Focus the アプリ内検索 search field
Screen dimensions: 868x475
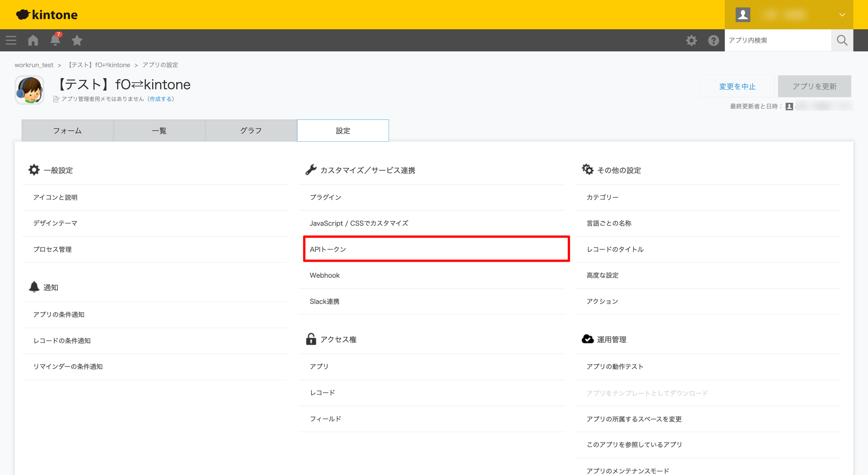click(x=777, y=40)
